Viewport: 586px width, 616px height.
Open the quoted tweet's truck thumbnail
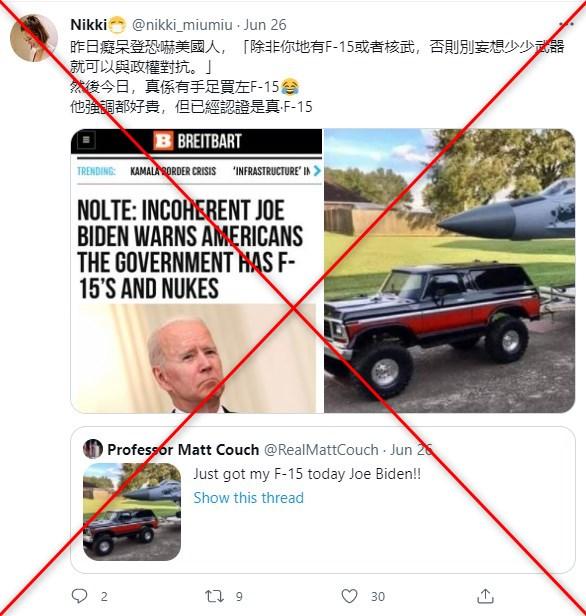pyautogui.click(x=132, y=512)
